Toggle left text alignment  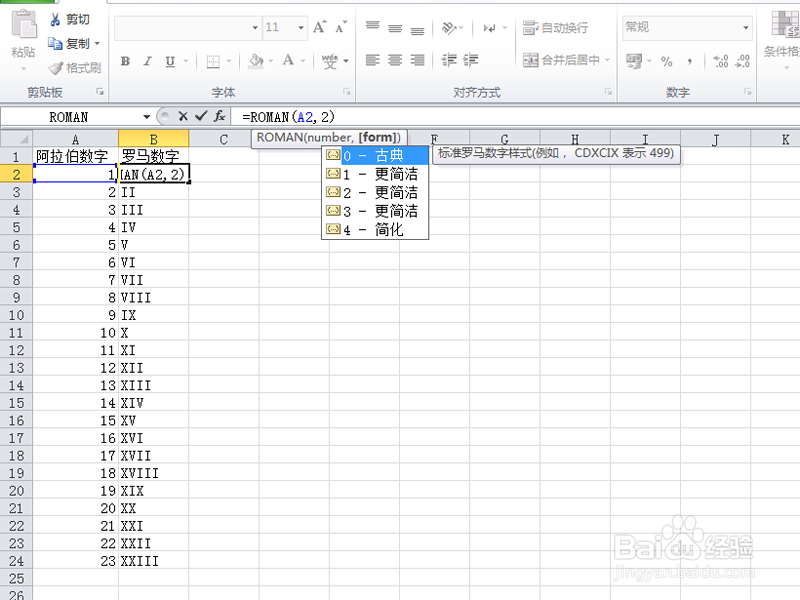(x=372, y=60)
